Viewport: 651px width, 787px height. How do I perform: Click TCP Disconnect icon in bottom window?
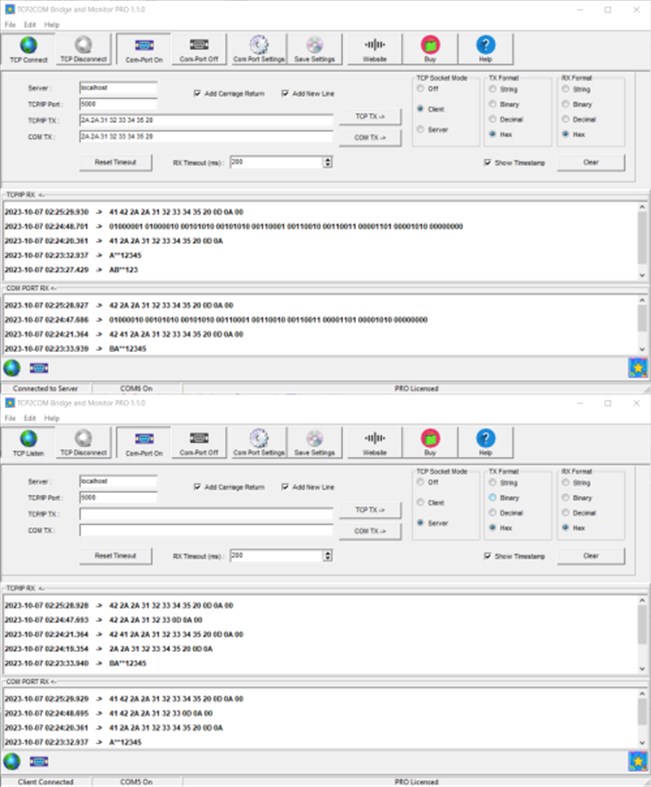tap(83, 443)
